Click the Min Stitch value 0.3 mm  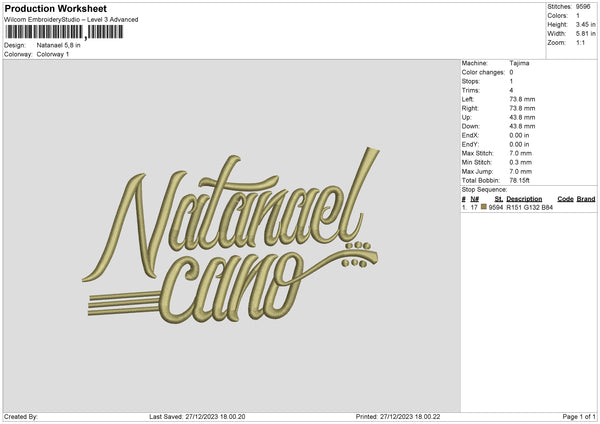521,163
